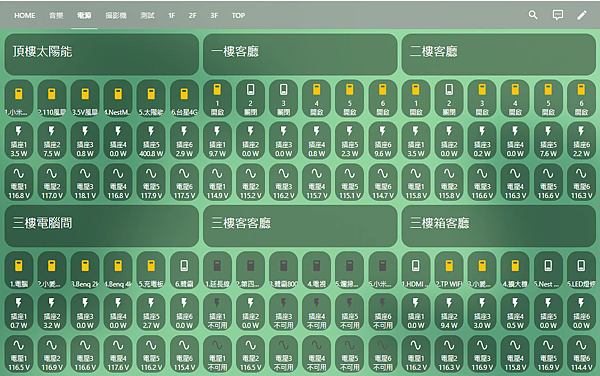
Task: Open the 2.3 W 插座5 power sensor
Action: pyautogui.click(x=350, y=140)
